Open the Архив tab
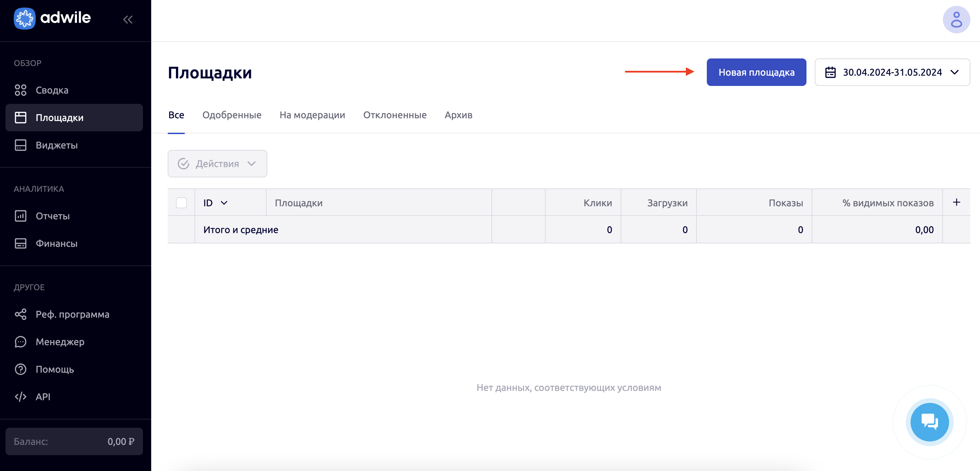This screenshot has width=980, height=471. click(458, 115)
